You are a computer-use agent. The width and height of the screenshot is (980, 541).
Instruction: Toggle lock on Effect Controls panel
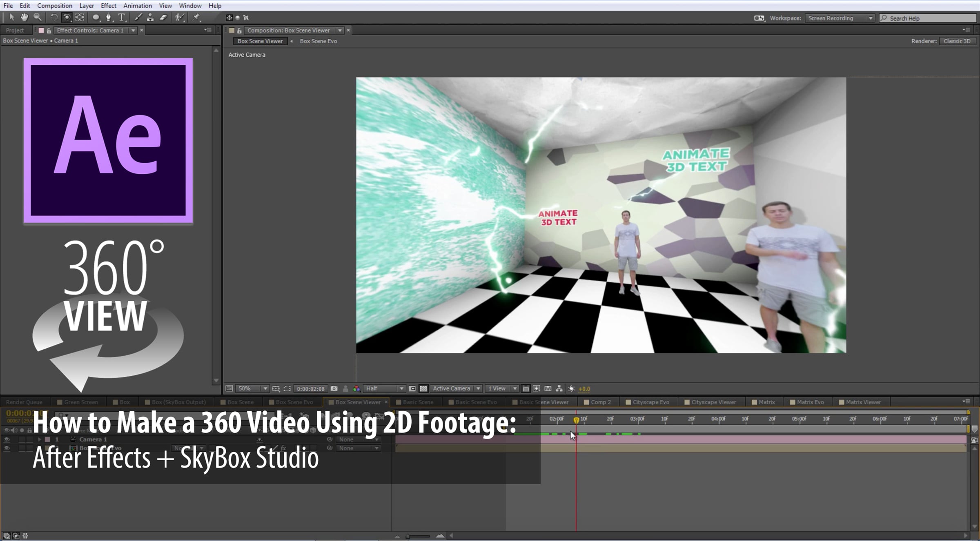point(49,31)
